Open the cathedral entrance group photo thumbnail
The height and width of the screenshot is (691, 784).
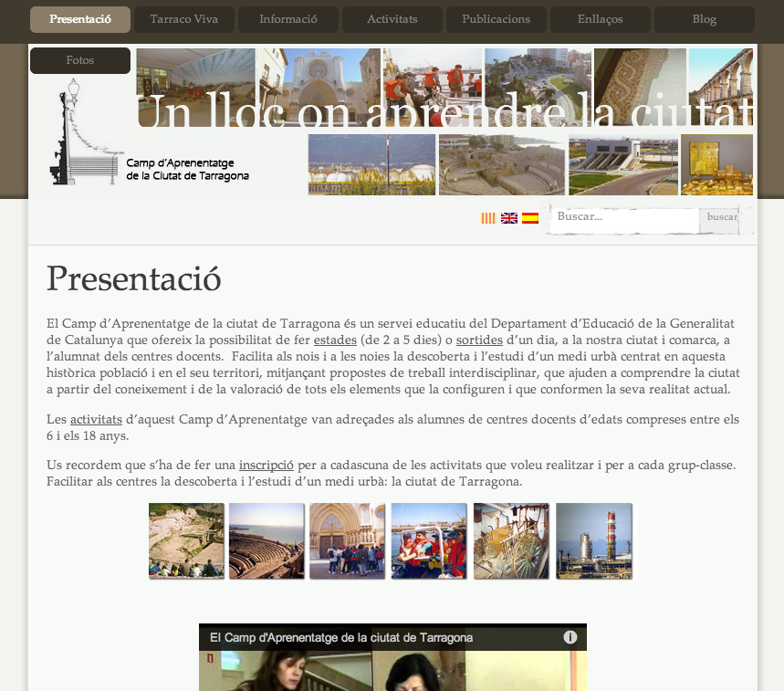point(347,540)
